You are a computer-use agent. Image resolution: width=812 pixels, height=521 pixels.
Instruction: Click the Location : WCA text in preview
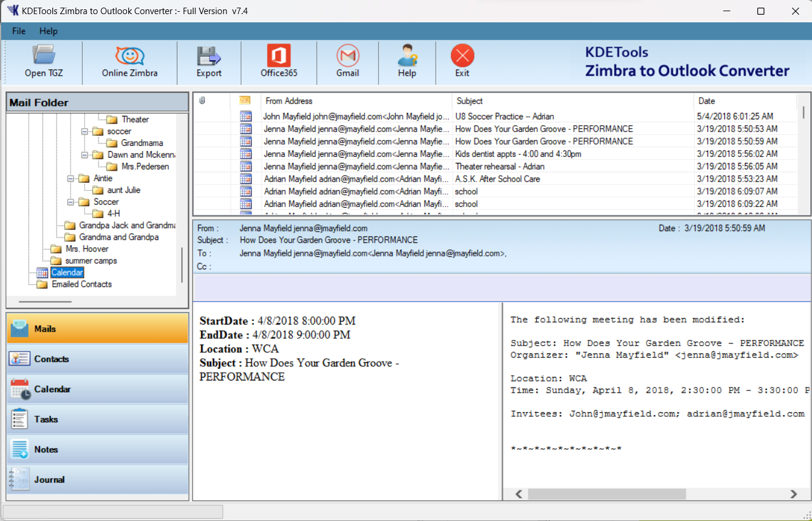(x=239, y=349)
